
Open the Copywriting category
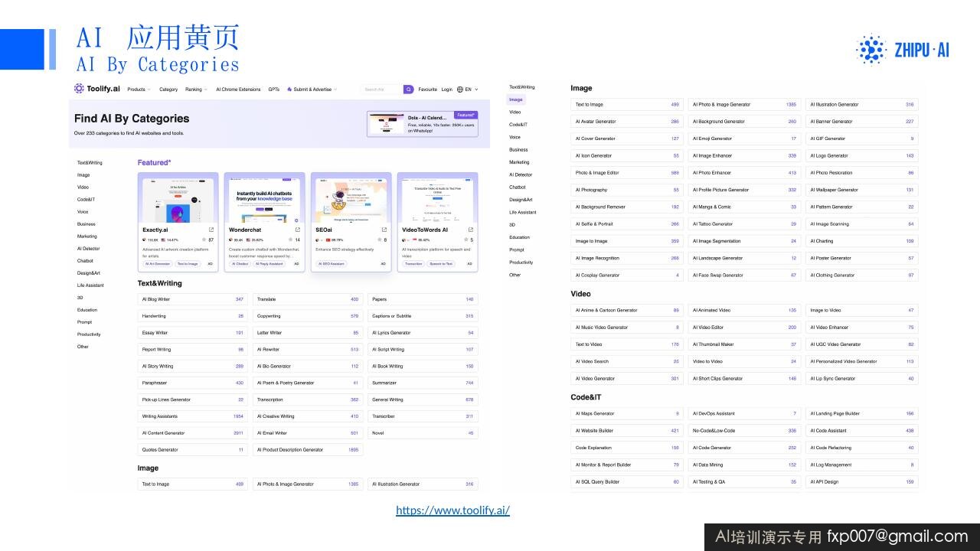pyautogui.click(x=308, y=316)
